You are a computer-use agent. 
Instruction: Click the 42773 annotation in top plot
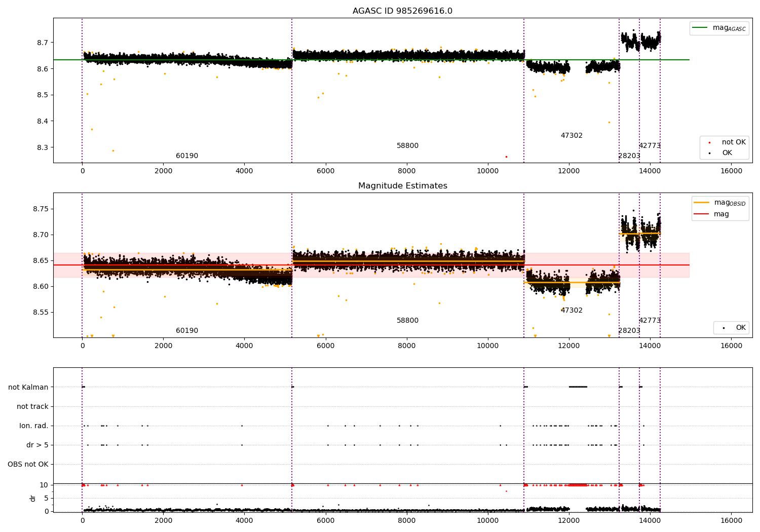coord(650,146)
